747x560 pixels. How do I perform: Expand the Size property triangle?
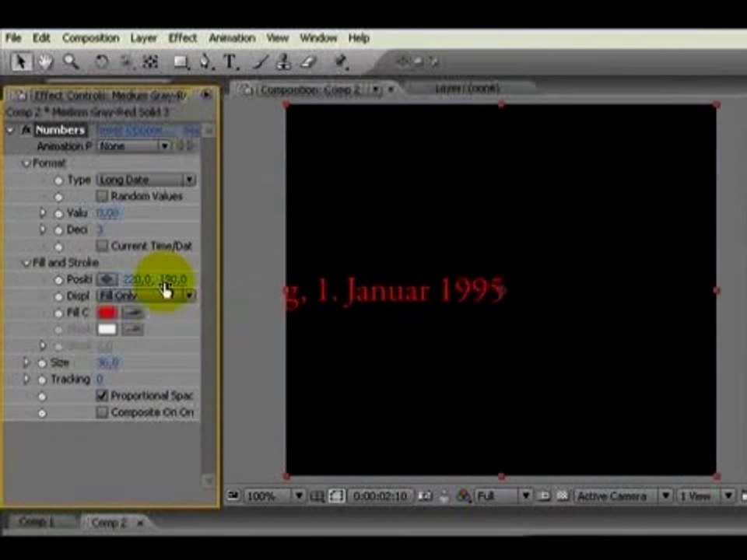26,363
